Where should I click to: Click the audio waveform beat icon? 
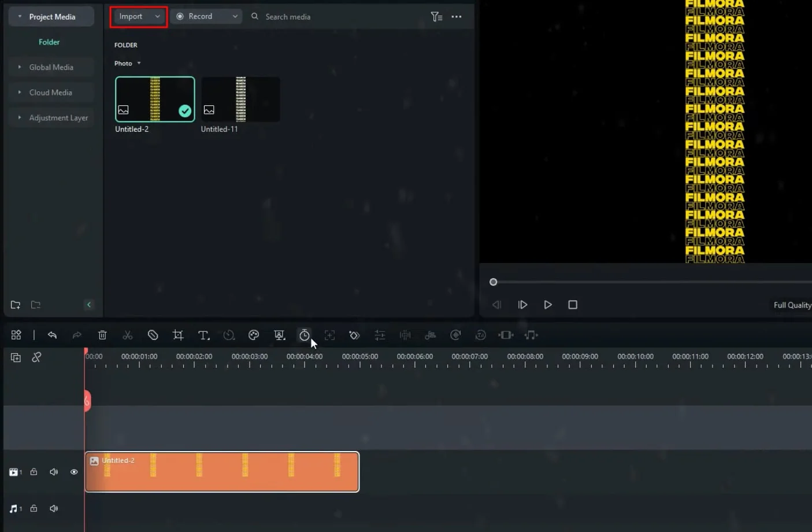pos(405,335)
